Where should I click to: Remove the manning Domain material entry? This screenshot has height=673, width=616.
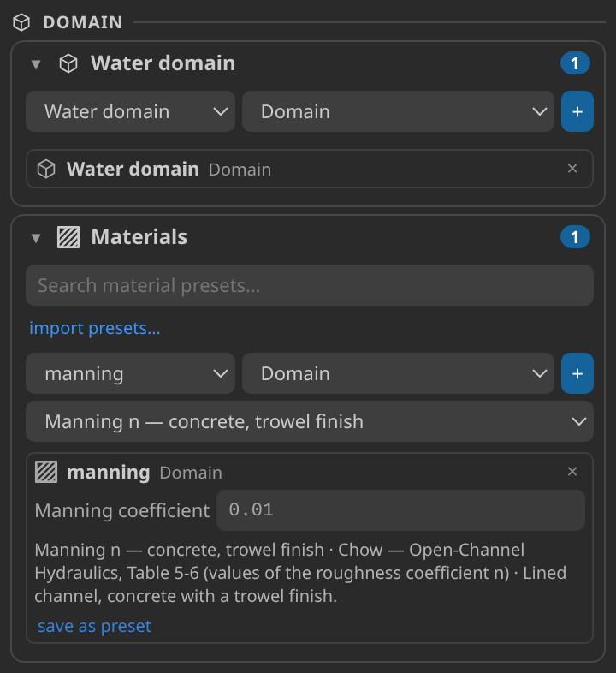coord(572,471)
